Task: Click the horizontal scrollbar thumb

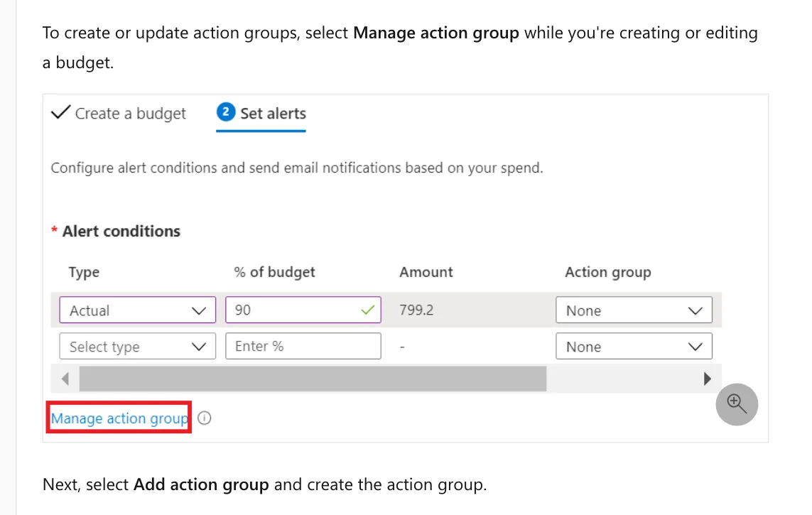Action: coord(313,379)
